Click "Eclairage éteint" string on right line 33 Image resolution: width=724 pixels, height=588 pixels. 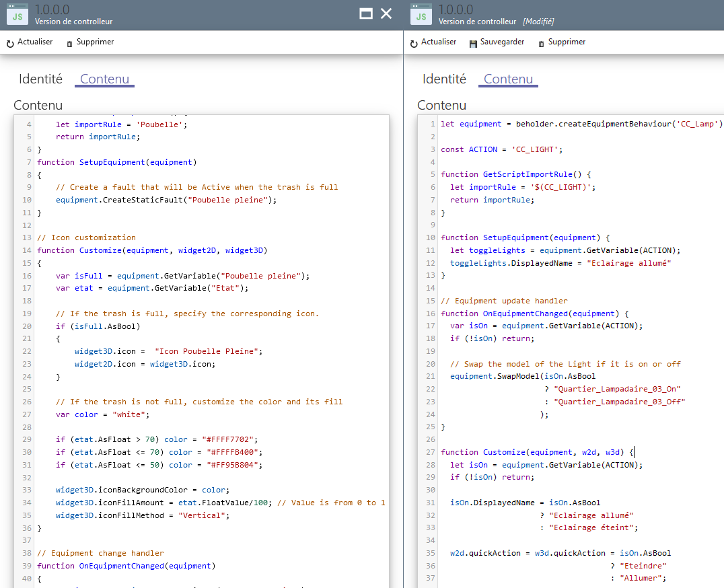(x=591, y=528)
